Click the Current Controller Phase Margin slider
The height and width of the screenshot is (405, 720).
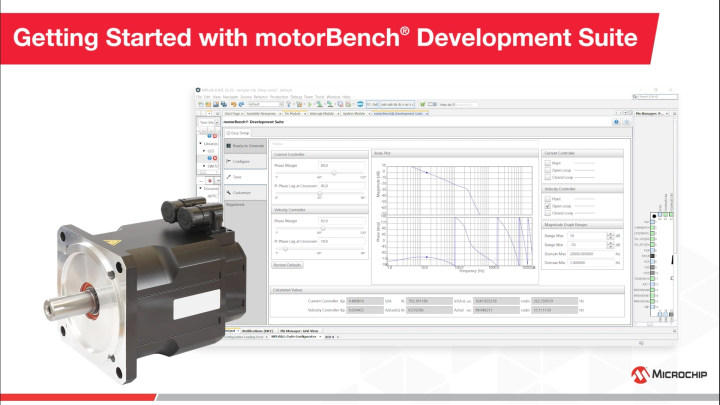333,173
